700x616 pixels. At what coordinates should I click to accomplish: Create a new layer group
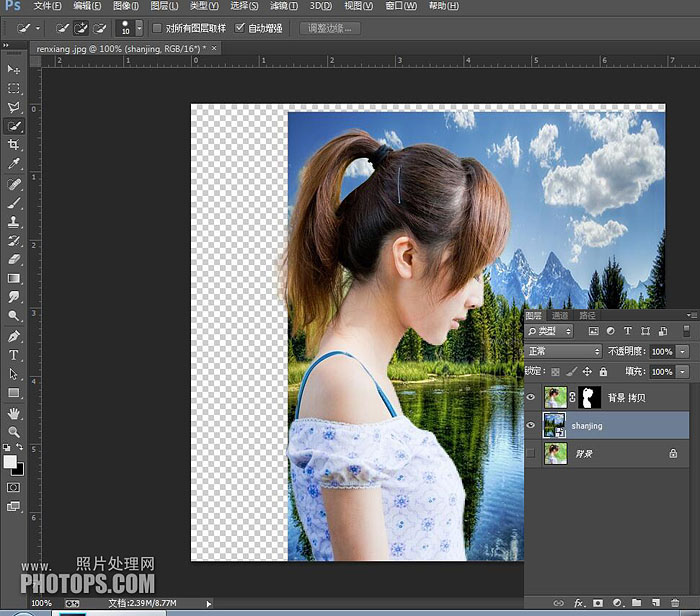(x=637, y=603)
